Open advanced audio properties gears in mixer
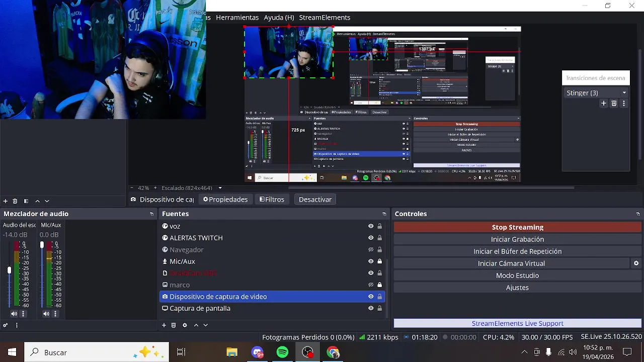644x362 pixels. (x=6, y=325)
